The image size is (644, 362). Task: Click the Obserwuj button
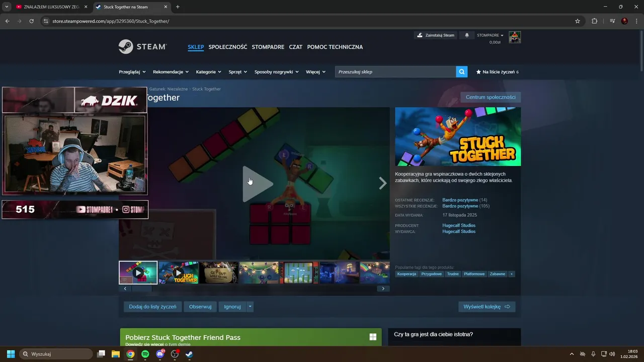point(200,306)
